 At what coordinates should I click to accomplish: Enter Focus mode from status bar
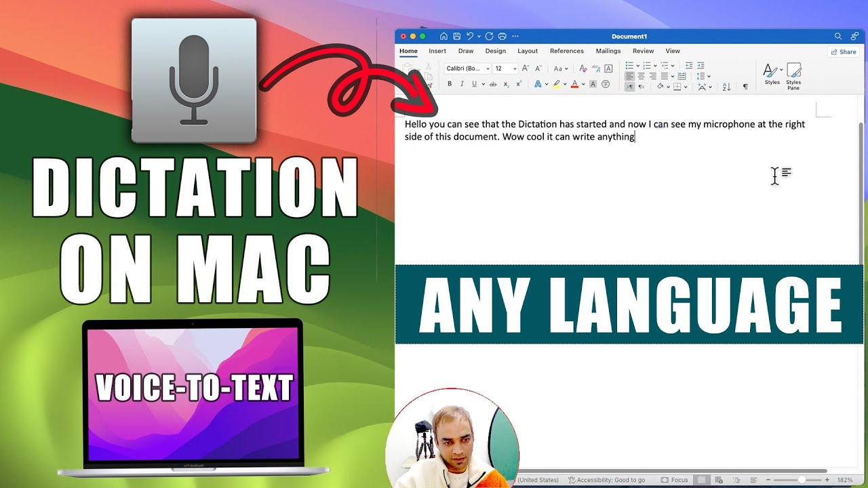pos(675,480)
